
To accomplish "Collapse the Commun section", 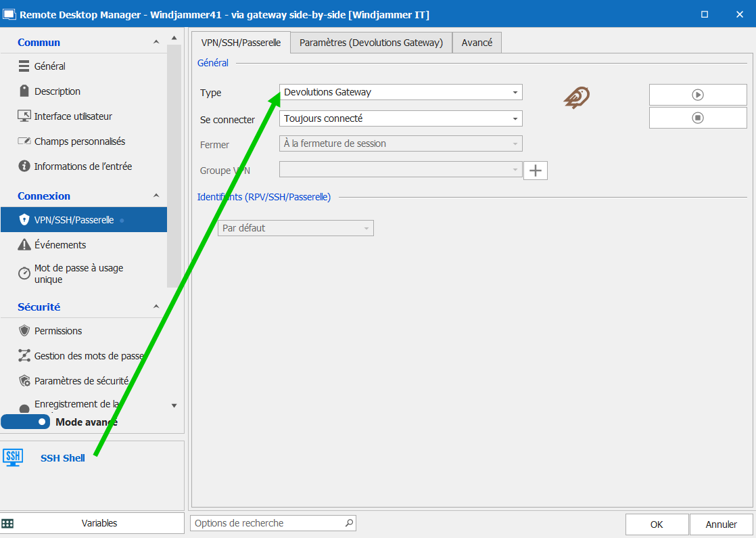I will 156,43.
